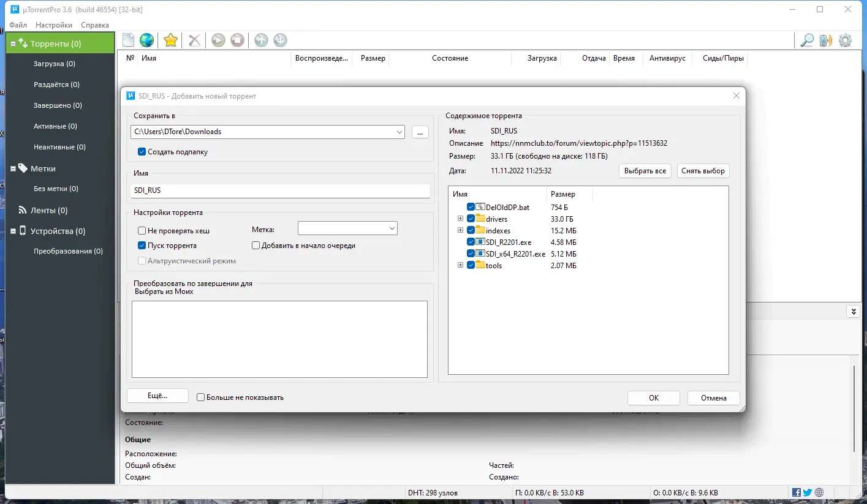Click the Twitter bird icon in status bar
Viewport: 867px width, 504px height.
click(808, 492)
